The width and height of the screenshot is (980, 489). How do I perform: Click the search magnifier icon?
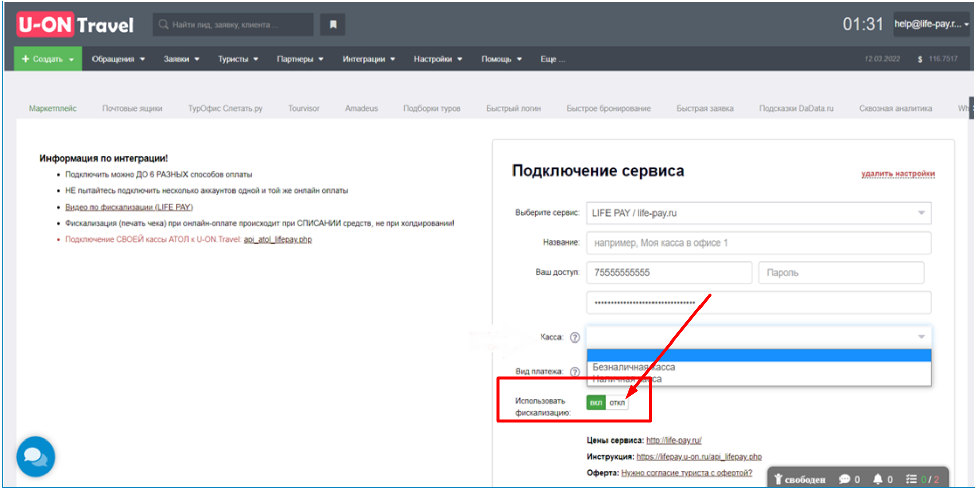[163, 24]
